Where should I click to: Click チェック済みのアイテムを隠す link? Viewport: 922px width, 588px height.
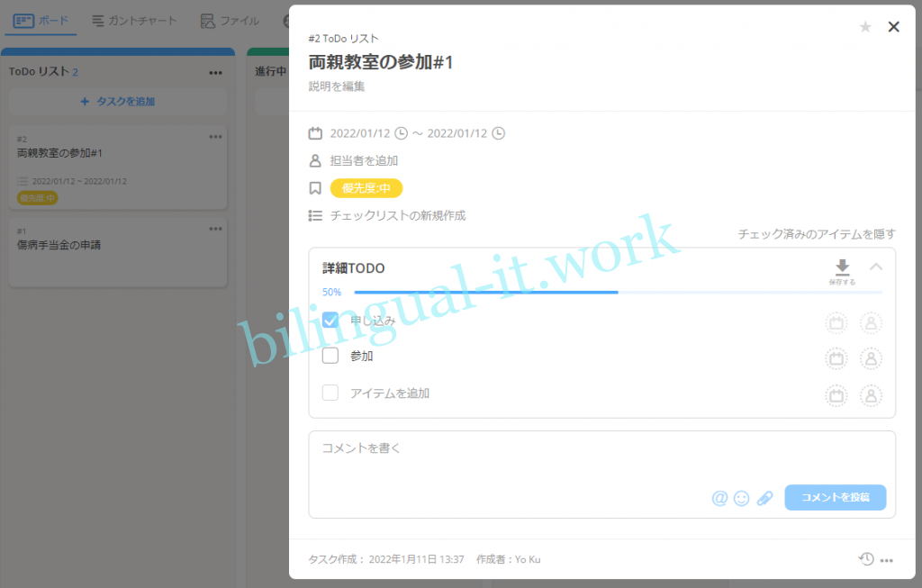(816, 234)
